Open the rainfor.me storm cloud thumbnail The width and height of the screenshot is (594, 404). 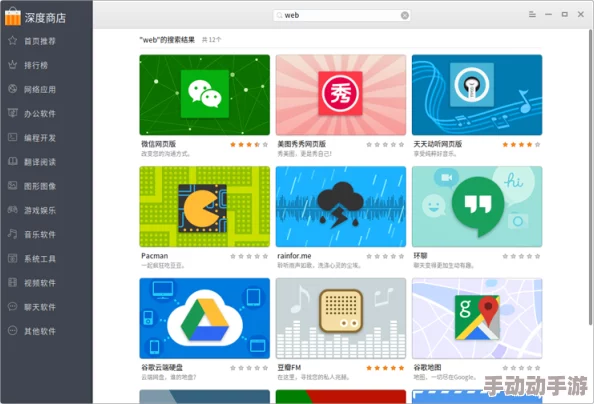pyautogui.click(x=341, y=207)
